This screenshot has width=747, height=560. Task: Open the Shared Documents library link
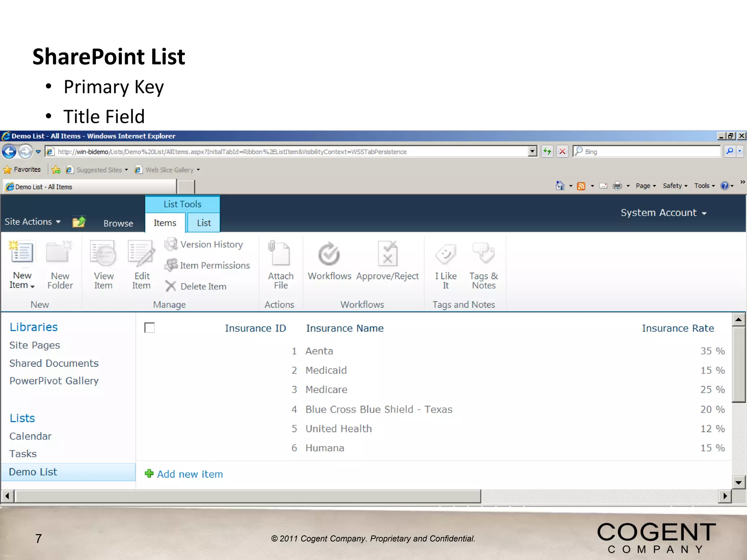(54, 363)
